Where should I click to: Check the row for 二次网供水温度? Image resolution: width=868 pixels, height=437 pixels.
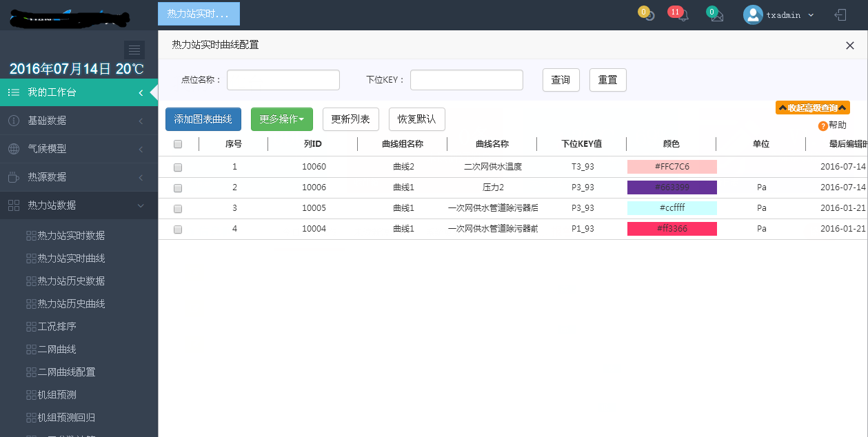pos(178,167)
